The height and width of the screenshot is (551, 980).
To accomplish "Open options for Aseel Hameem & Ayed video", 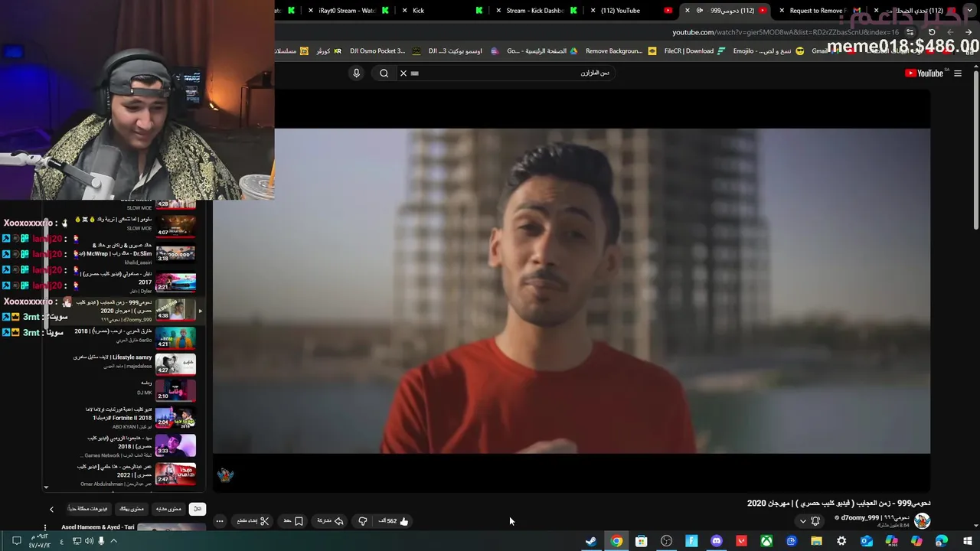I will click(x=45, y=527).
